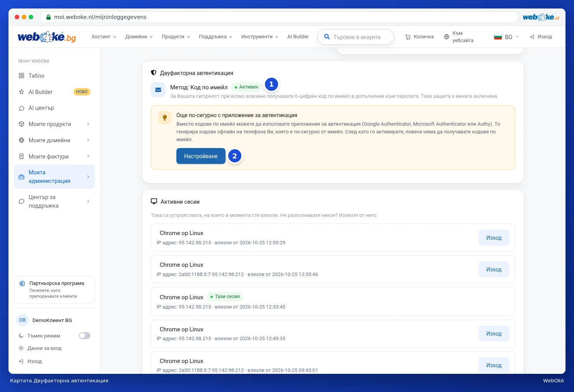The image size is (574, 392).
Task: Click the Моите домейни globe icon
Action: pyautogui.click(x=21, y=140)
